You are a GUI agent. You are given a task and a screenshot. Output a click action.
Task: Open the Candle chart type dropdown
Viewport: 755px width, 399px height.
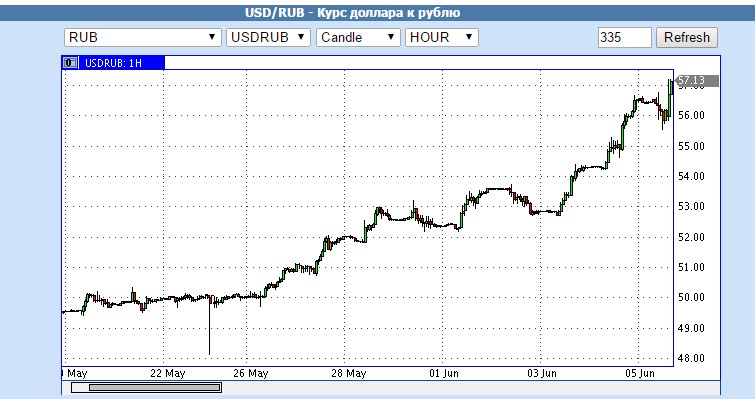coord(358,37)
